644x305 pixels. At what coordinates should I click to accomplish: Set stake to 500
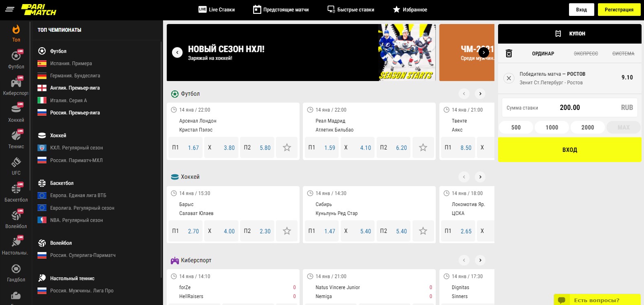[x=516, y=127]
